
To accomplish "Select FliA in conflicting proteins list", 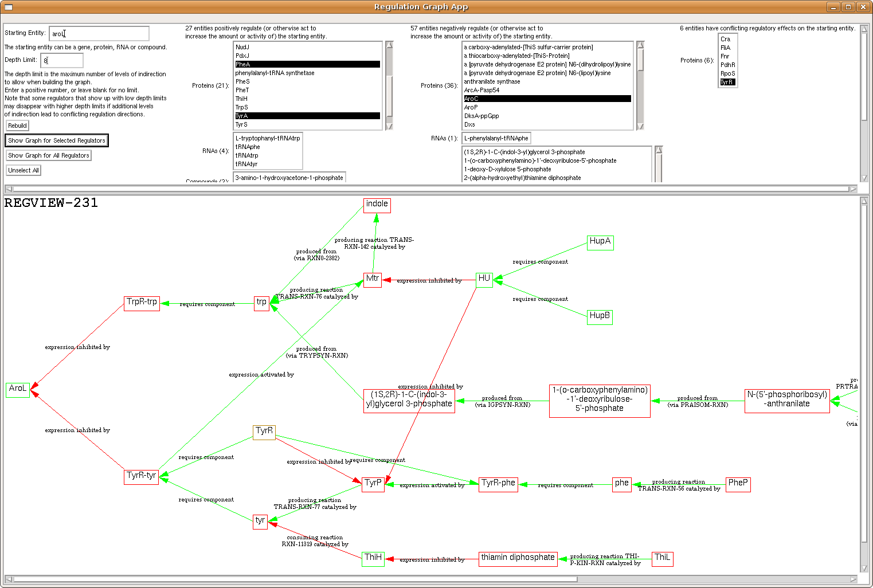I will pyautogui.click(x=727, y=48).
